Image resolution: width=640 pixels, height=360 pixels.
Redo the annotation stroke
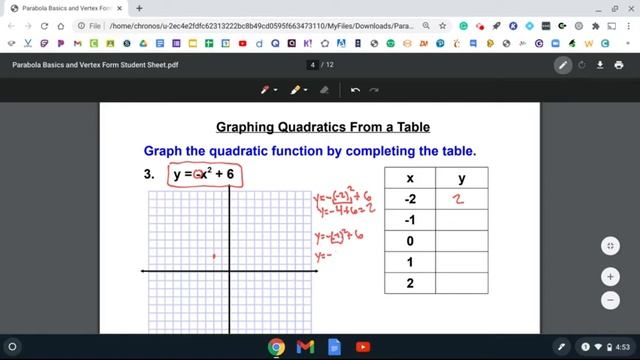(x=374, y=90)
